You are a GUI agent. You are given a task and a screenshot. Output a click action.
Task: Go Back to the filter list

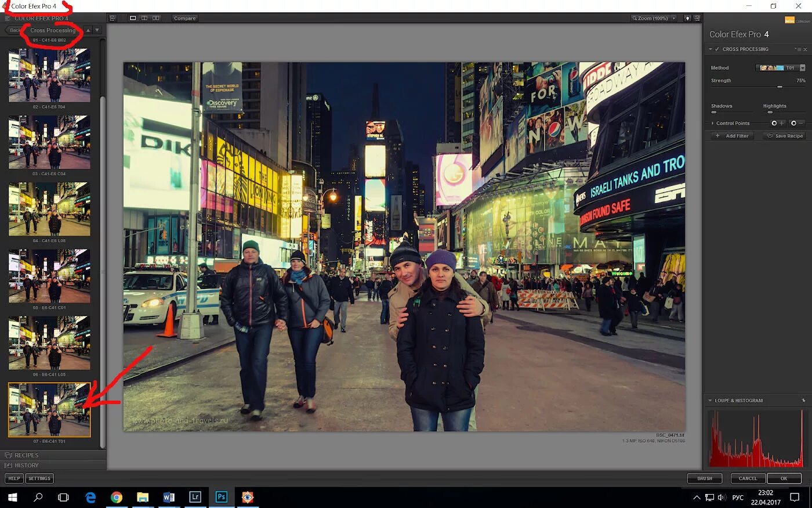click(14, 30)
